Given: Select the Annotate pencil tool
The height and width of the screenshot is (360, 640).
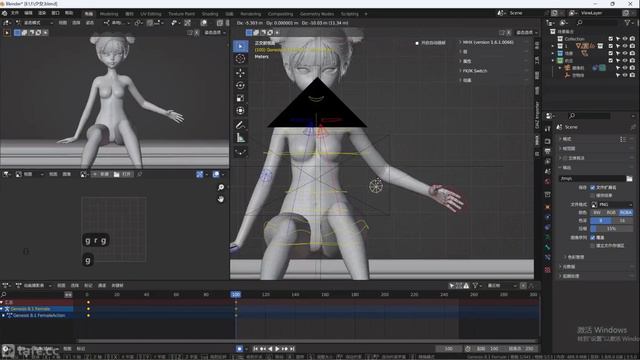Looking at the screenshot, I should (240, 125).
